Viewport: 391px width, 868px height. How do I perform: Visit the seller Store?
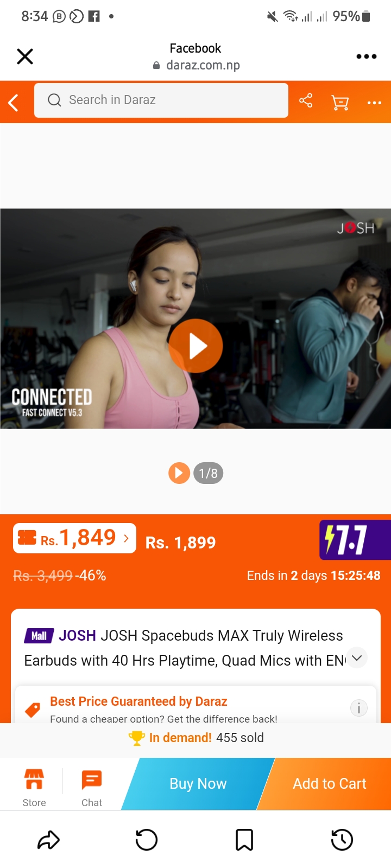pos(34,788)
